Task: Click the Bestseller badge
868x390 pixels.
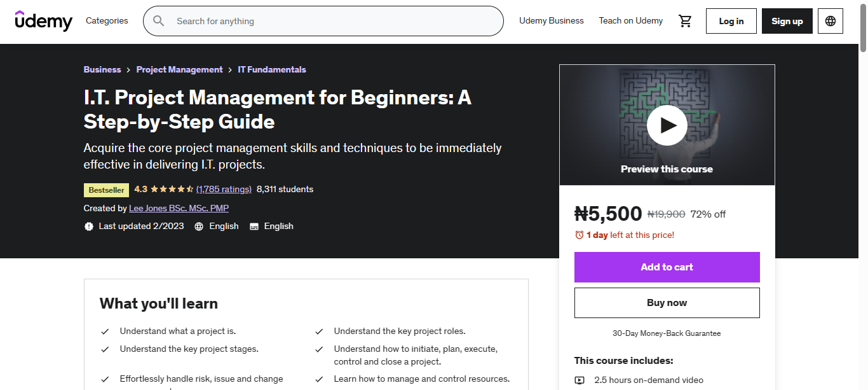Action: [x=107, y=190]
